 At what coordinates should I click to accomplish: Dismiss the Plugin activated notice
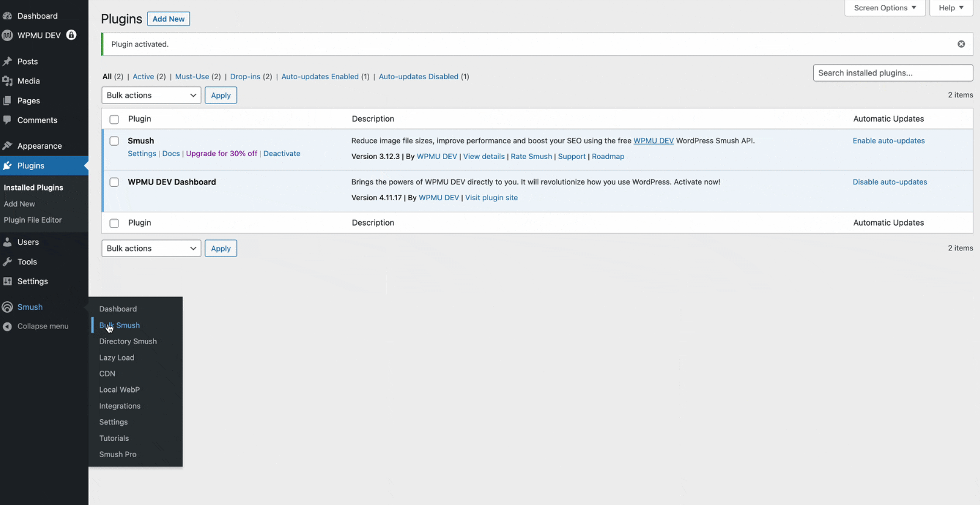(x=961, y=44)
